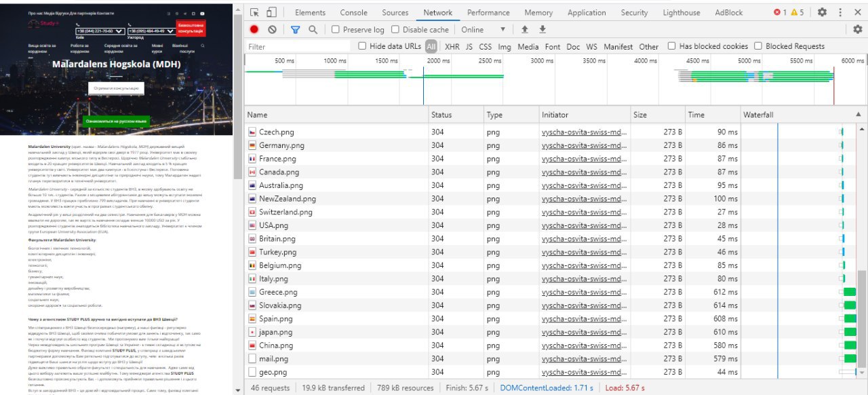Viewport: 868px width, 395px height.
Task: Toggle the network filter funnel icon
Action: coord(295,29)
